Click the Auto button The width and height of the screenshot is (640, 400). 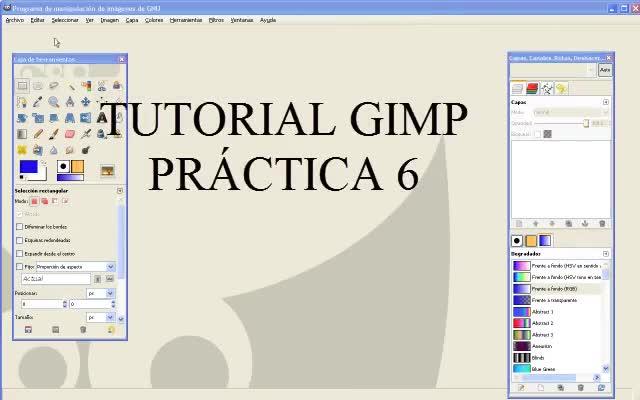point(605,70)
